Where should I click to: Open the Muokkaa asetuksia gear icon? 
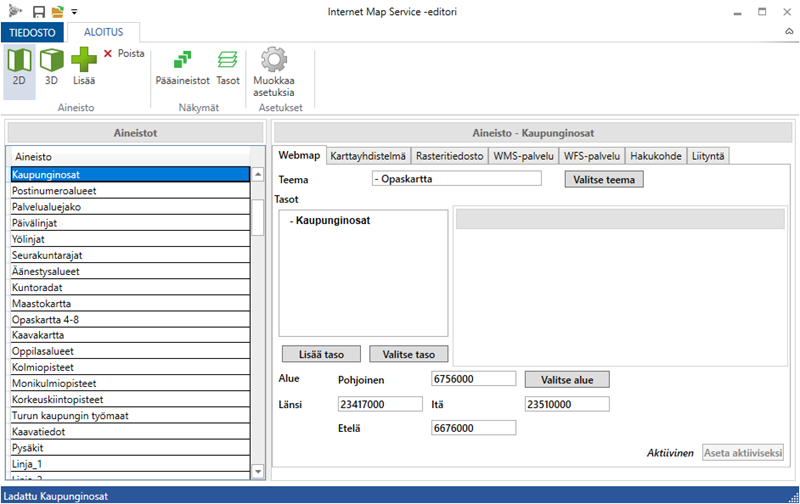coord(274,72)
